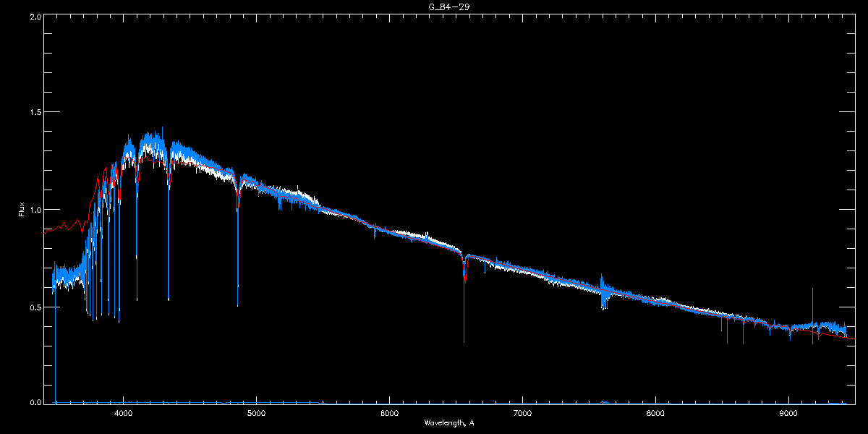Select the 6000 wavelength tick label
The height and width of the screenshot is (434, 868).
(x=389, y=413)
